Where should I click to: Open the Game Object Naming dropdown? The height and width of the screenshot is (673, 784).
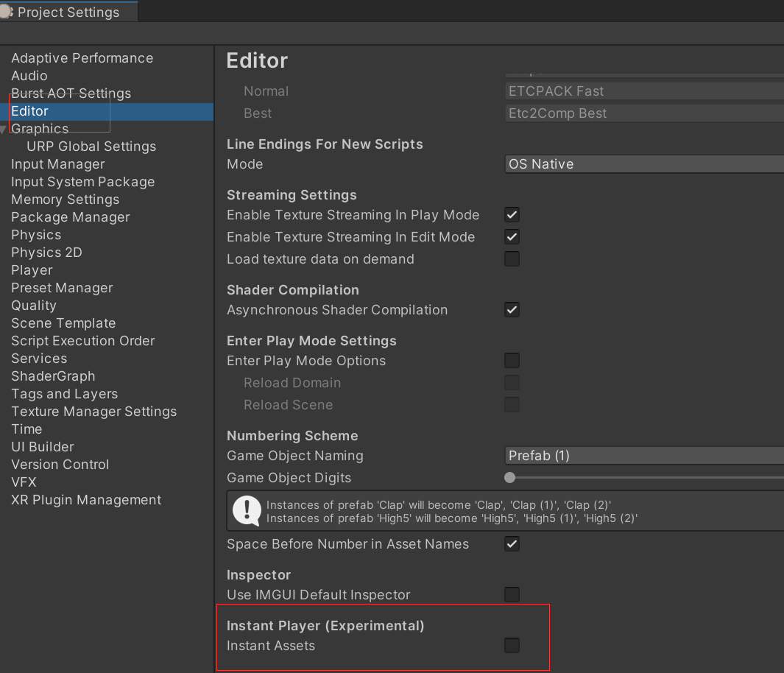[x=644, y=456]
